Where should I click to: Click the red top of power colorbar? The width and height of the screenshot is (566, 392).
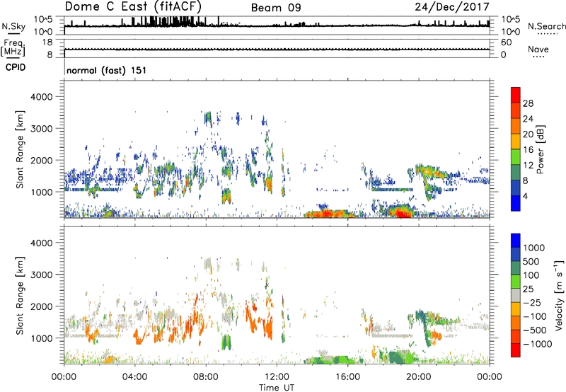point(516,95)
